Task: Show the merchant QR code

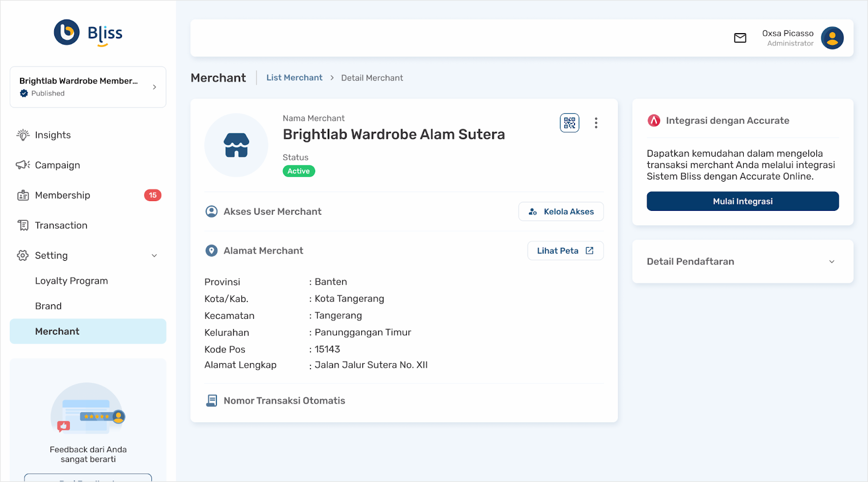Action: click(x=570, y=123)
